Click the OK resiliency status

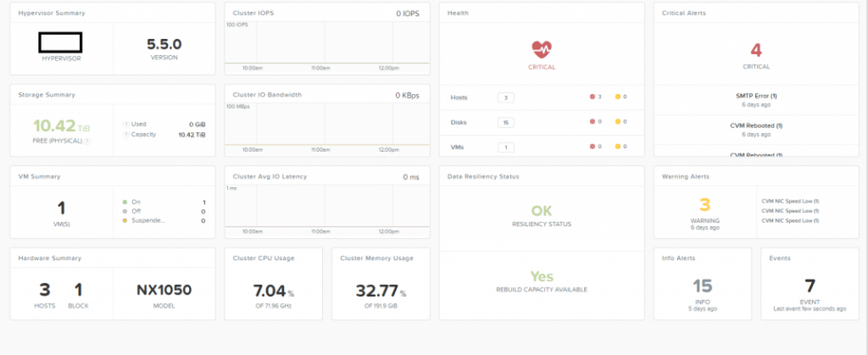tap(541, 211)
